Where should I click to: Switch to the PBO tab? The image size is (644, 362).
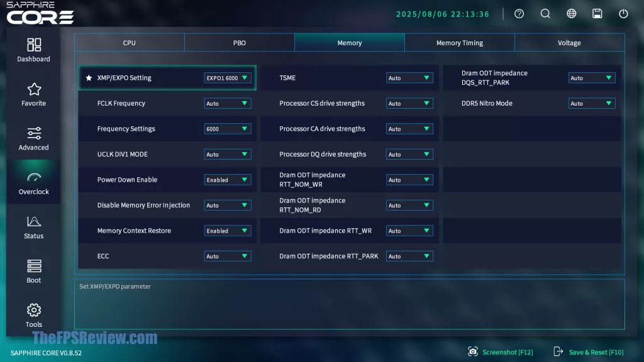(240, 43)
